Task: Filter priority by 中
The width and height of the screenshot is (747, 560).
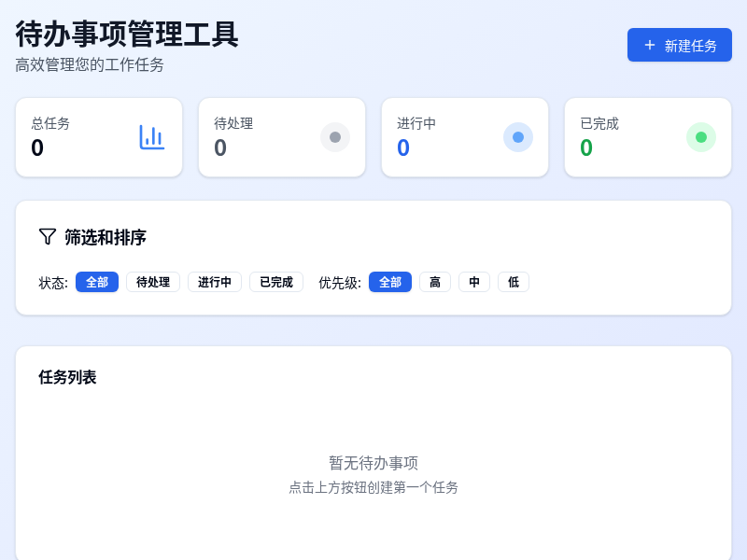Action: pyautogui.click(x=474, y=282)
